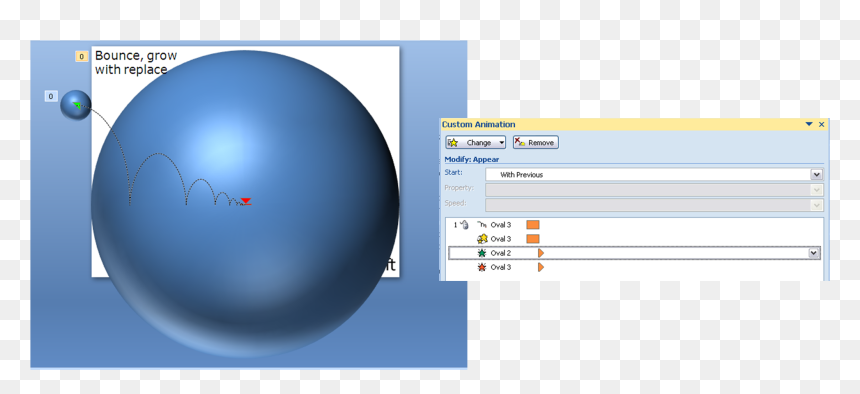
Task: Select the green entrance star icon for Oval 2
Action: [x=482, y=253]
